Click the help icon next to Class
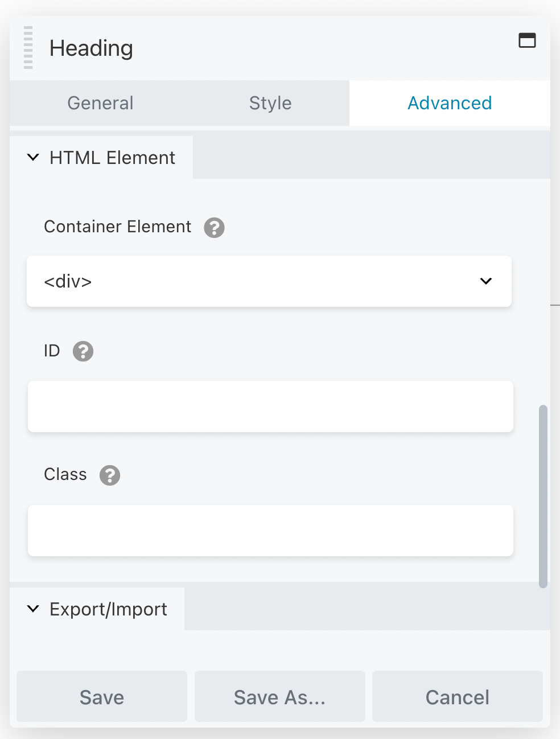This screenshot has height=739, width=560. click(110, 475)
